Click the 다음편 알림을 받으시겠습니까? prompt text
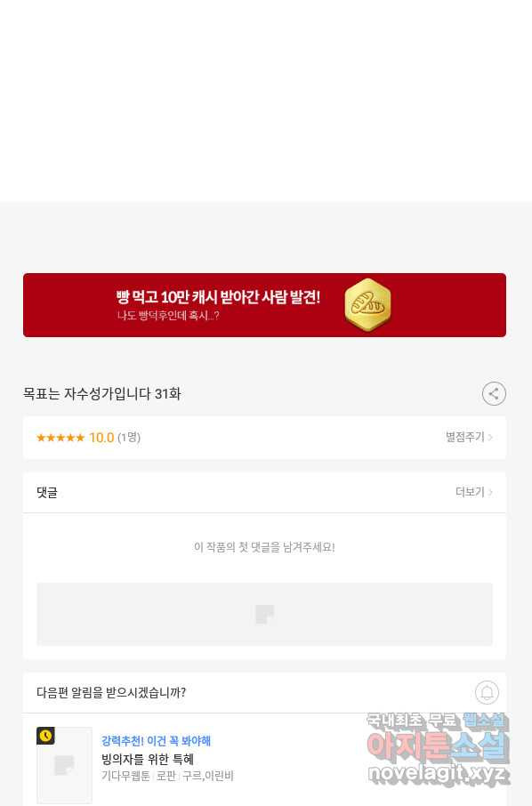Viewport: 532px width, 806px height. click(x=111, y=692)
